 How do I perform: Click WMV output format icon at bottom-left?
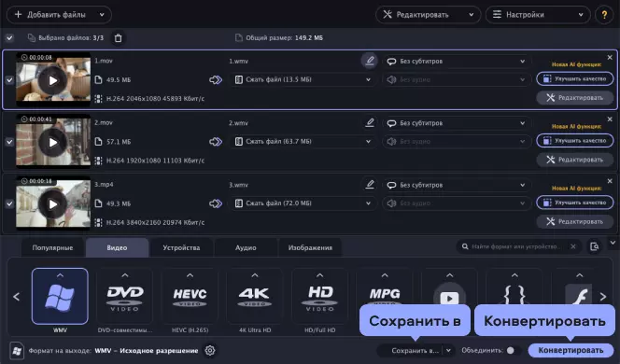[x=17, y=351]
